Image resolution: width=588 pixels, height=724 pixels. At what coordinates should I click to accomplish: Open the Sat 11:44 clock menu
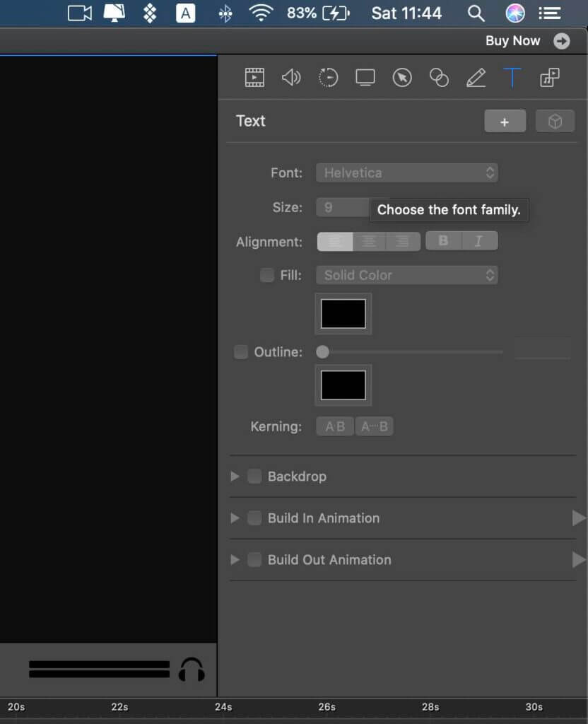[x=406, y=13]
